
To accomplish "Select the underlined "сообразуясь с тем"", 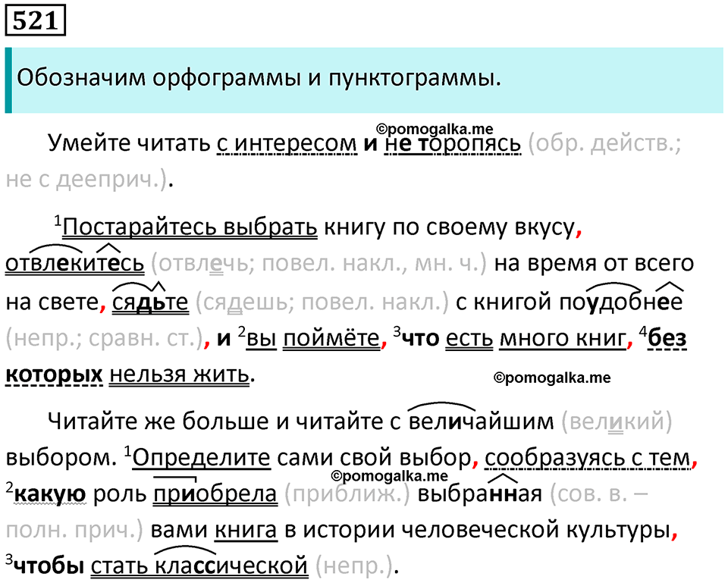I will (587, 458).
